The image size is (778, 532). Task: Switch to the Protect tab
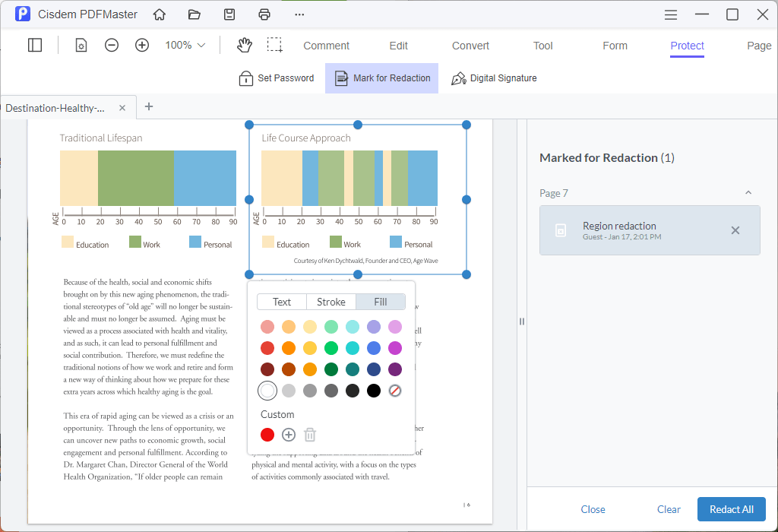tap(687, 46)
